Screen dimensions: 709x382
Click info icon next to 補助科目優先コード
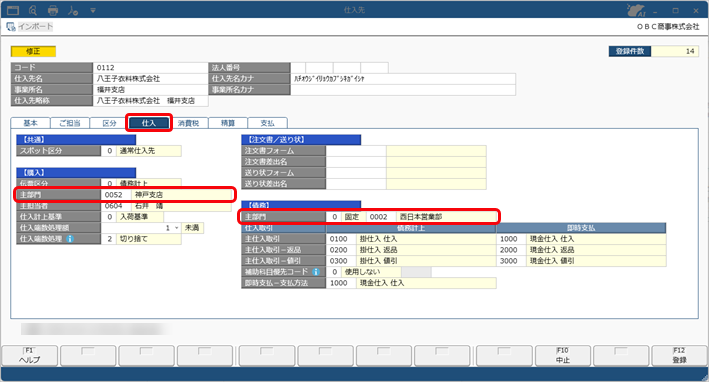(316, 272)
